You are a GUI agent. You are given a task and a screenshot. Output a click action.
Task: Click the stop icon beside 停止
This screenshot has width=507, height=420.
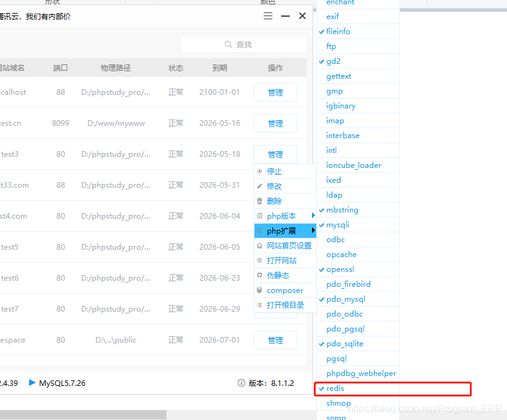(x=259, y=171)
